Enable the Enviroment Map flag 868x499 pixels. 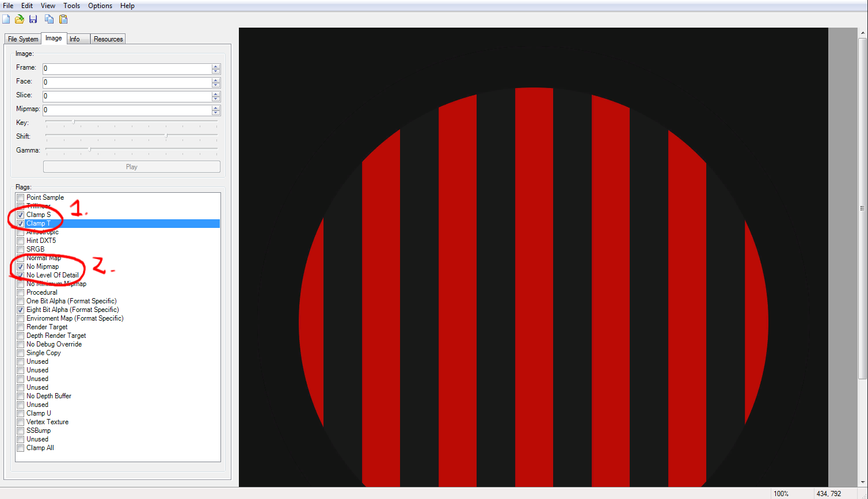[21, 318]
